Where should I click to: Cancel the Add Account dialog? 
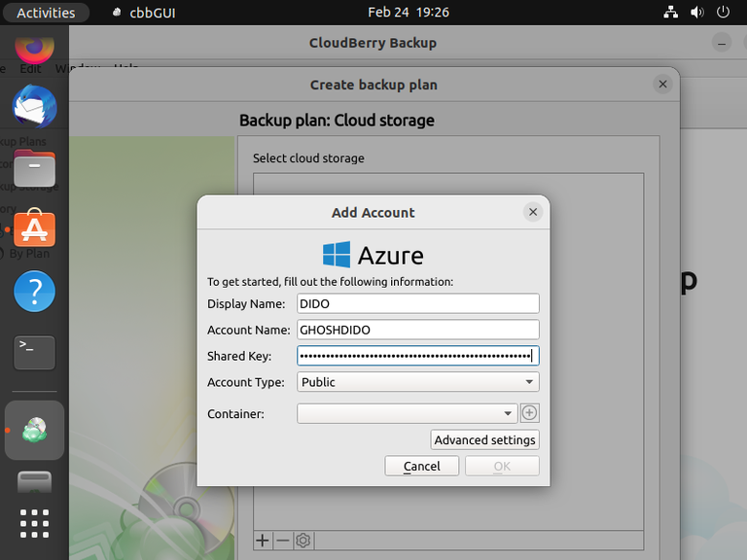[421, 466]
